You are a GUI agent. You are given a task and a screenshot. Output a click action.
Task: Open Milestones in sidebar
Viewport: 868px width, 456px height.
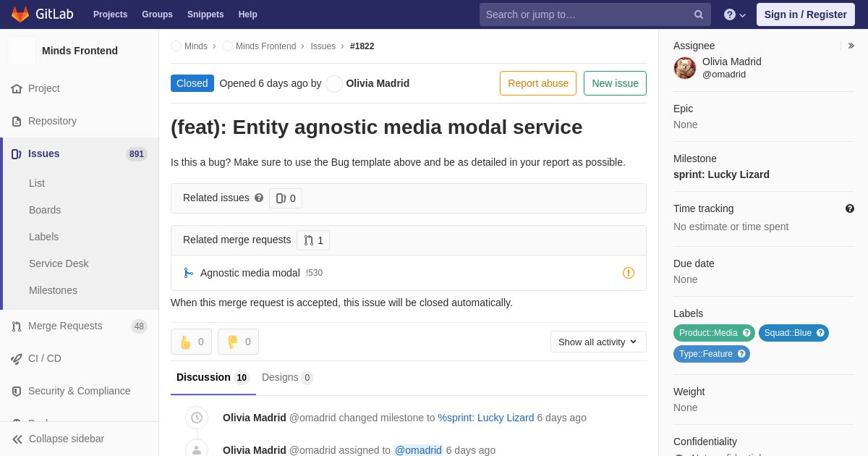(53, 290)
